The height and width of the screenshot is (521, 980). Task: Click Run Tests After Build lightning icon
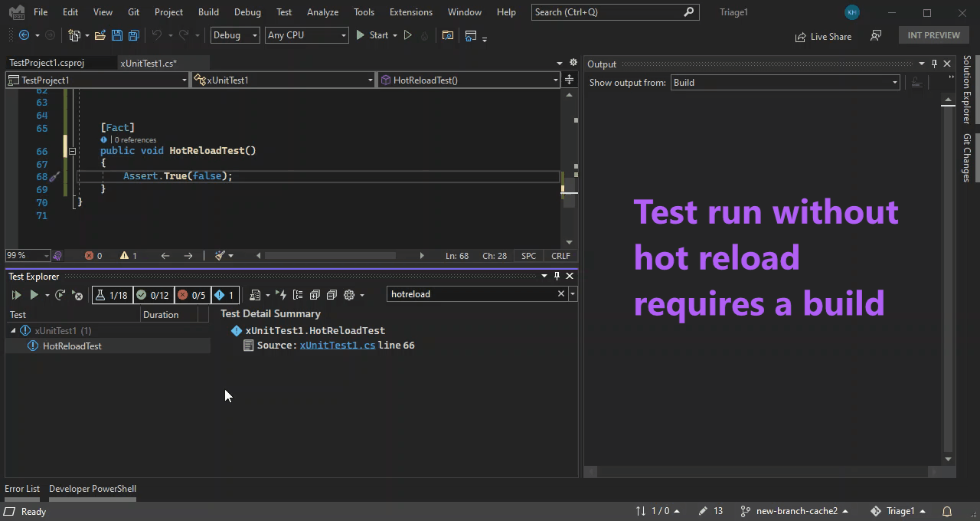tap(281, 295)
